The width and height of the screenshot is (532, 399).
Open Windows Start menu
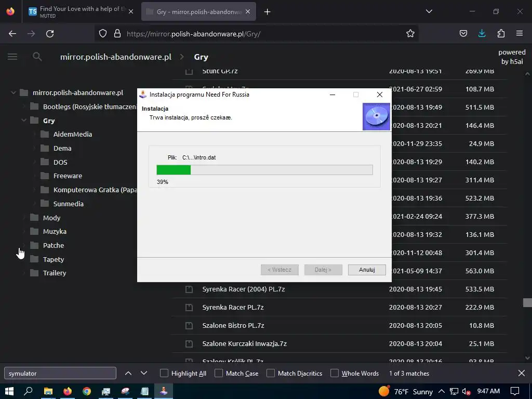tap(9, 391)
